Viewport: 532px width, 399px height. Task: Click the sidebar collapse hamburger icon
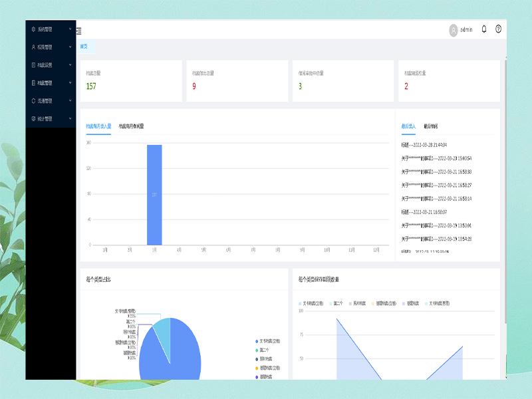coord(79,31)
